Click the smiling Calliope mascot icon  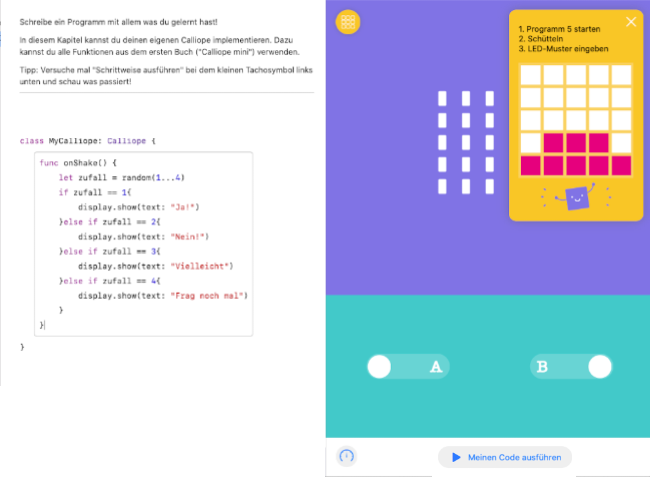[576, 197]
